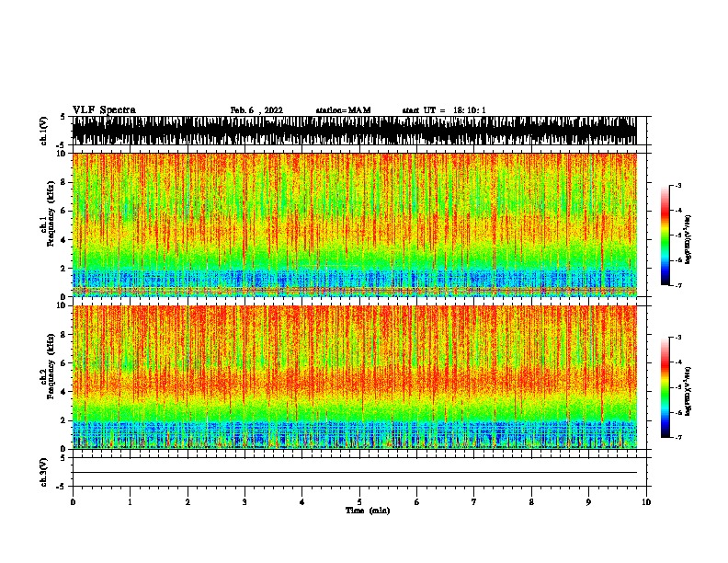The image size is (728, 563).
Task: Select the "start UT = 18:10:1" header text
Action: [x=444, y=110]
